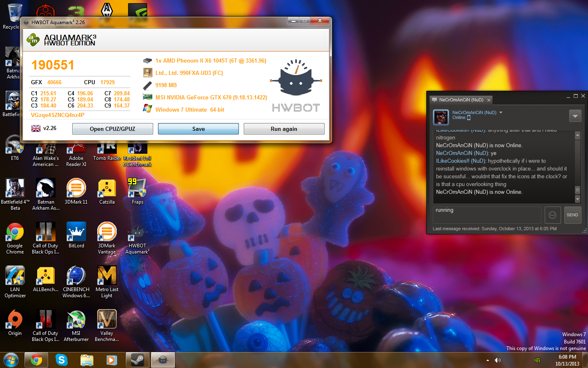
Task: Launch Catzilla from the desktop
Action: click(x=107, y=192)
